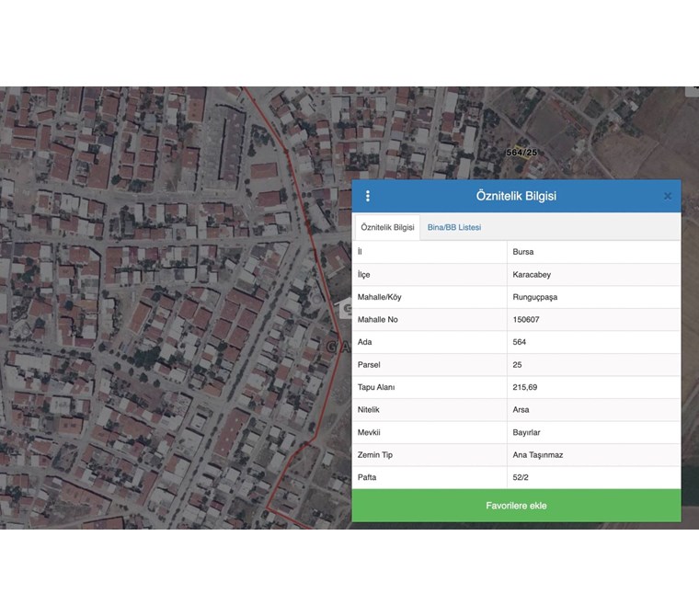Select the Öznitelik Bilgisi tab
Screen dimensions: 699x616
click(387, 227)
